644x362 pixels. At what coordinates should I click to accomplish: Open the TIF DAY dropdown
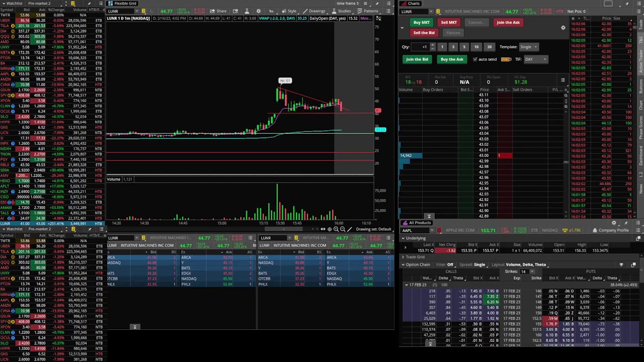pos(535,59)
